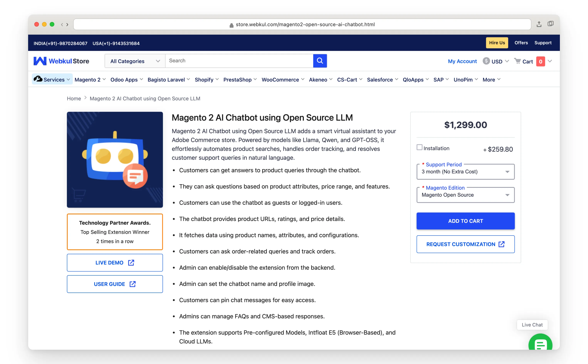This screenshot has height=364, width=588.
Task: Click the shopping cart icon
Action: coord(517,61)
